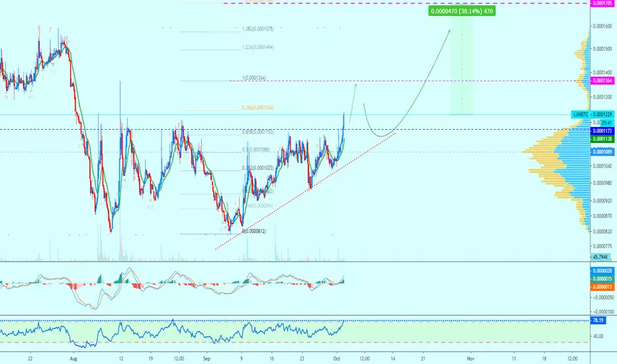Viewport: 617px width, 364px height.
Task: Click the 0.618(0.0001153) Fibonacci level label
Action: [258, 132]
